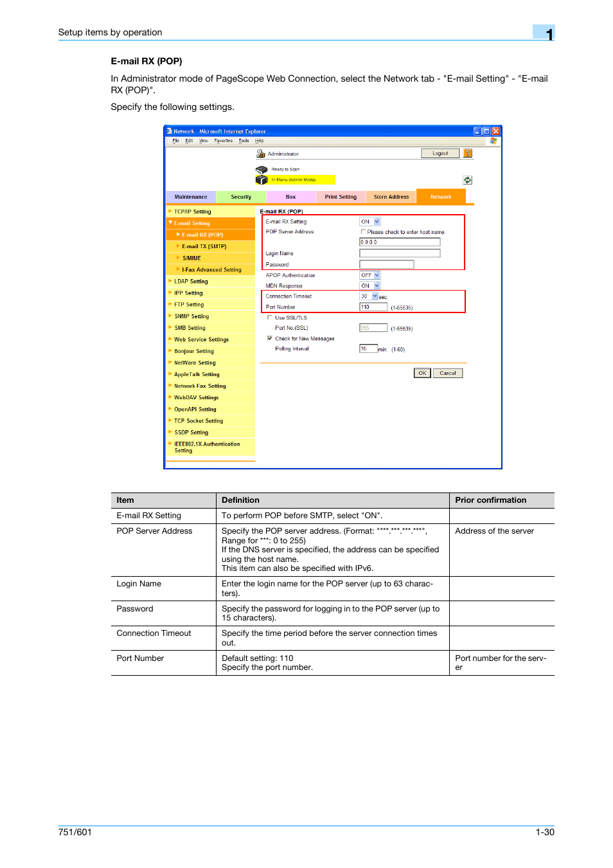
Task: Collapse the E-mail Setting tree node
Action: pyautogui.click(x=170, y=222)
